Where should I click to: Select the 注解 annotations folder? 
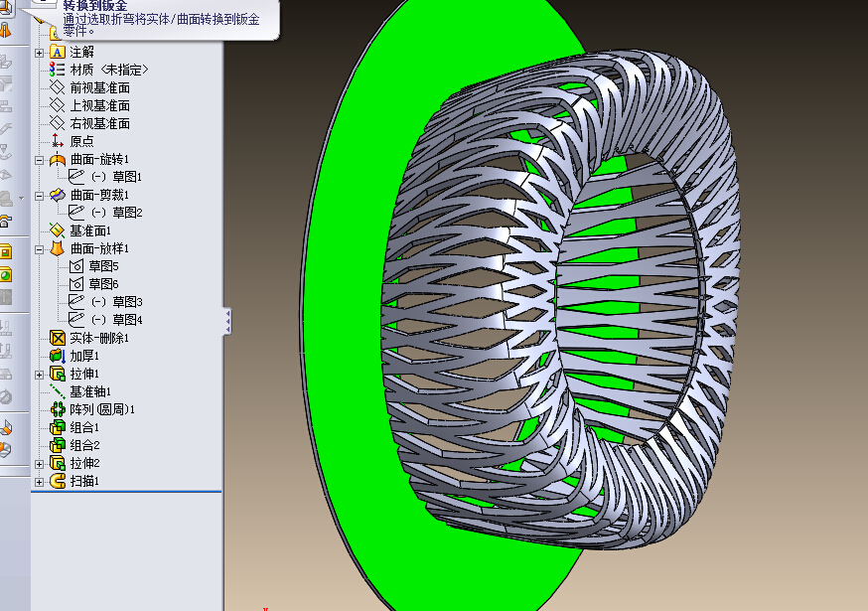point(72,52)
